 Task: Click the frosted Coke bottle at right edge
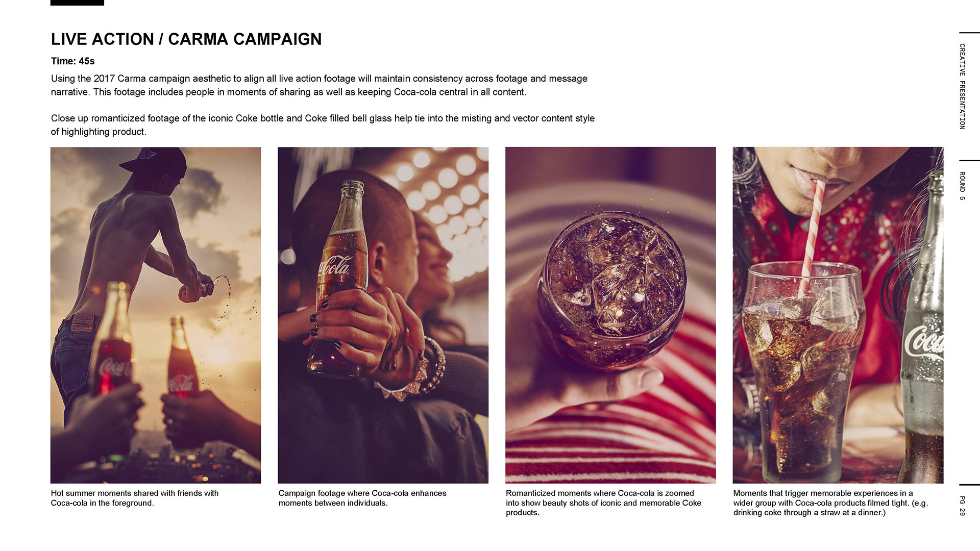click(x=923, y=327)
